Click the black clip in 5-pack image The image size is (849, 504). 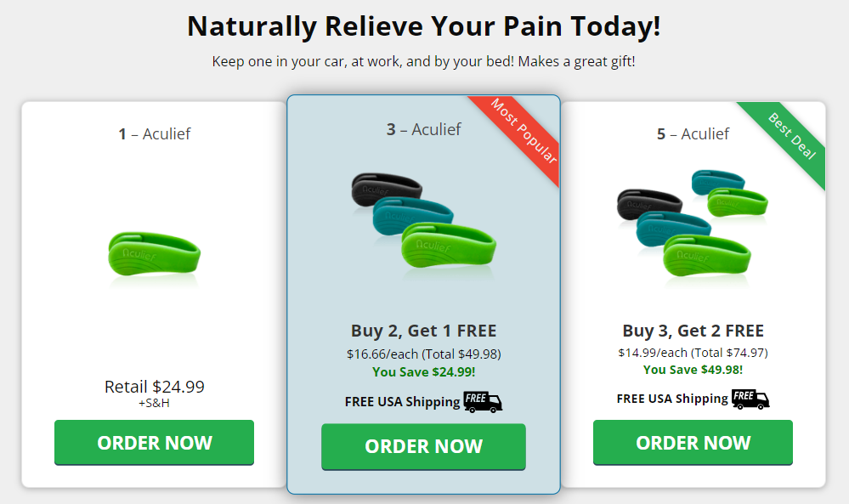click(x=648, y=203)
